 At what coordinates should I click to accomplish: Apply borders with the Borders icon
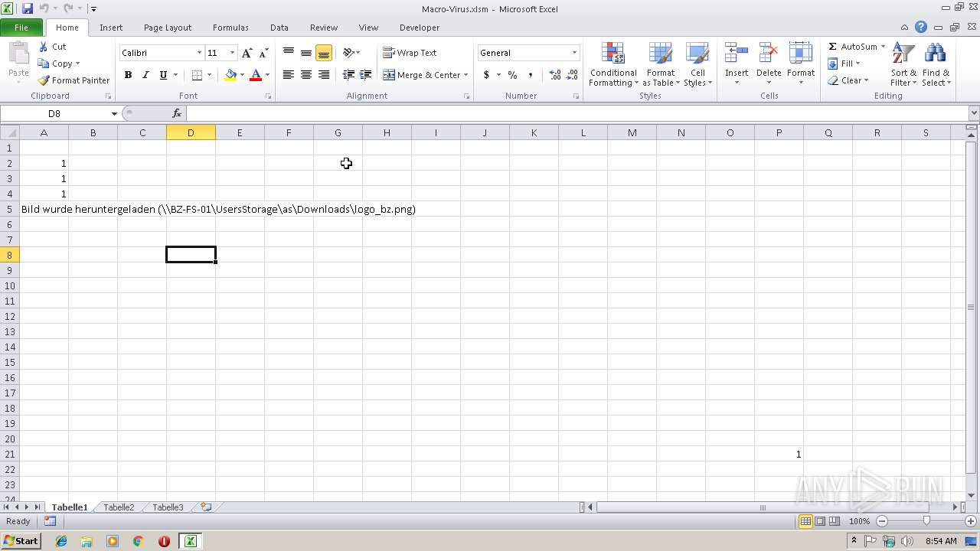tap(197, 75)
